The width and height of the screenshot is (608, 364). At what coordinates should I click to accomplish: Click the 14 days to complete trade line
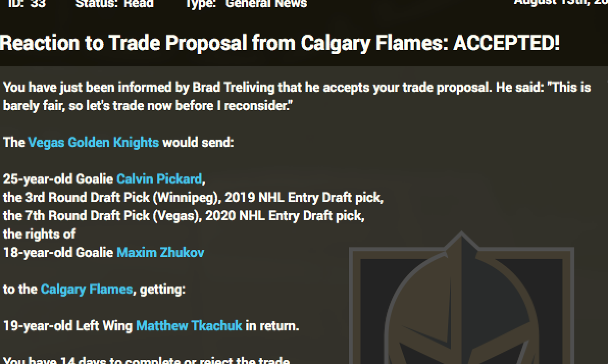click(x=146, y=360)
